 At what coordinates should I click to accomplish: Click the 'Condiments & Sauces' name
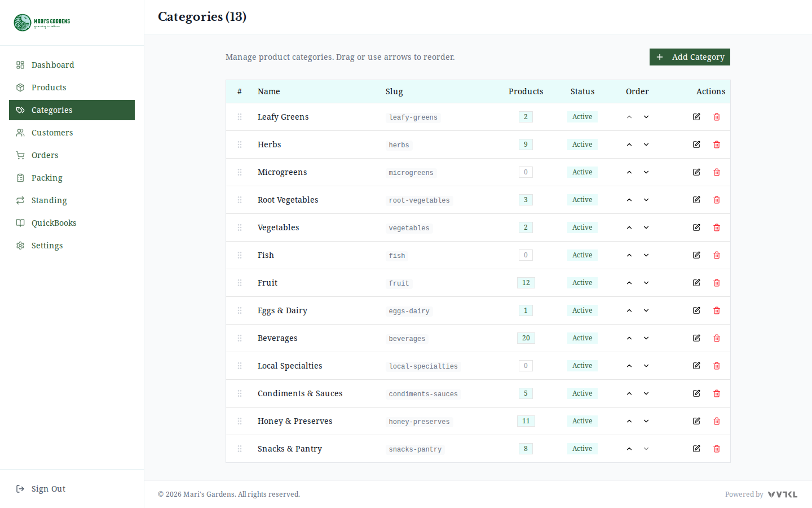pyautogui.click(x=300, y=393)
